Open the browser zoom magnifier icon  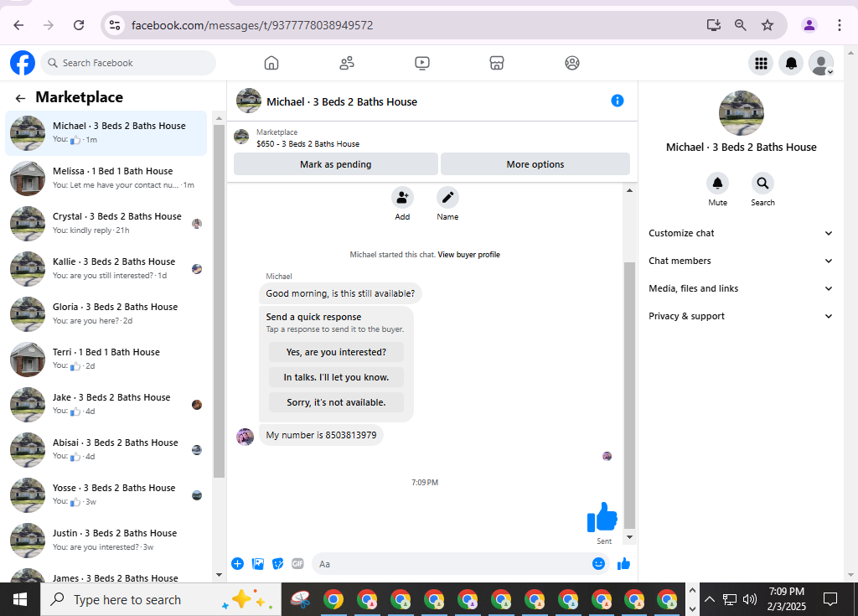click(741, 25)
